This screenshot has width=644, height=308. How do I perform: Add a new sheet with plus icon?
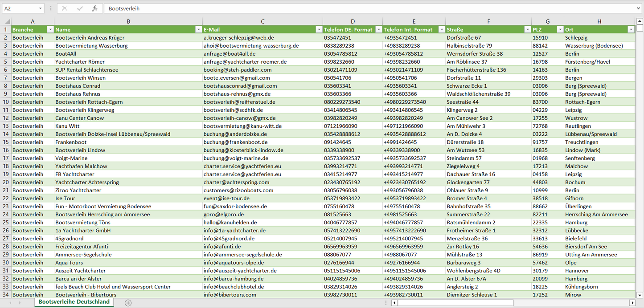coord(128,303)
